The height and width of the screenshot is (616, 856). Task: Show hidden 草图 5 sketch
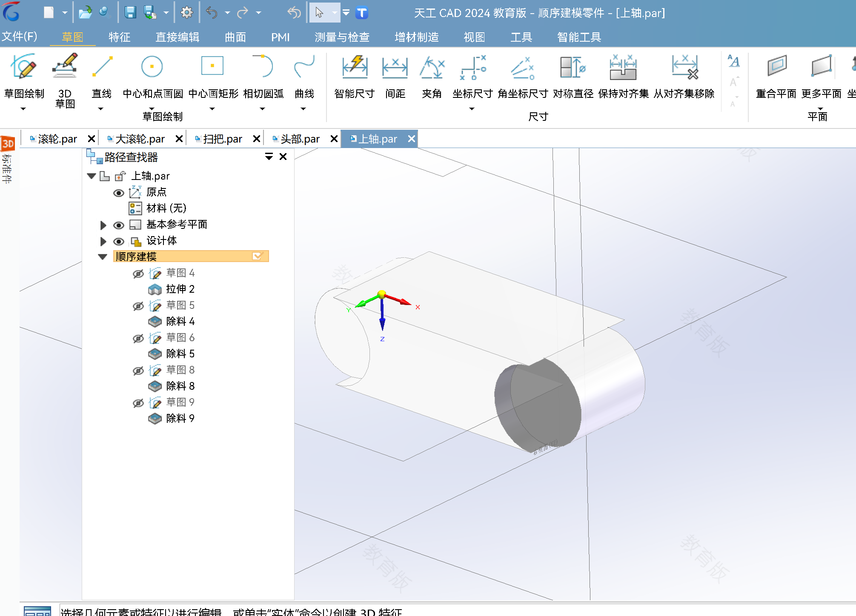click(138, 306)
